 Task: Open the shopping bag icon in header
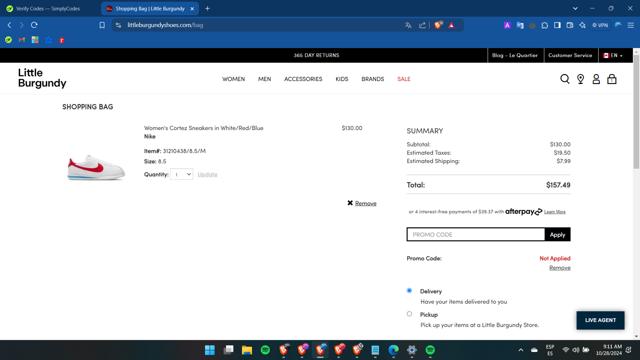point(611,79)
